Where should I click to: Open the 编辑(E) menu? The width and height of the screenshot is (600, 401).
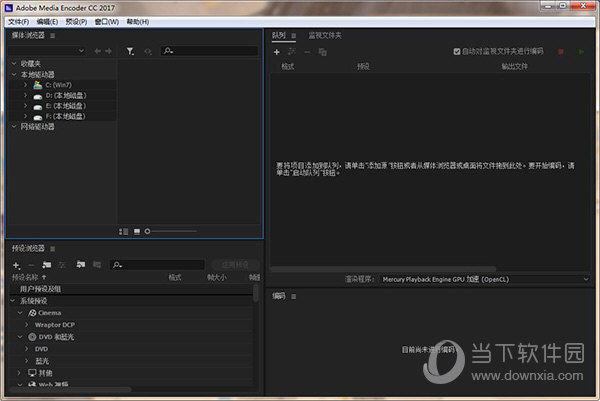[47, 22]
